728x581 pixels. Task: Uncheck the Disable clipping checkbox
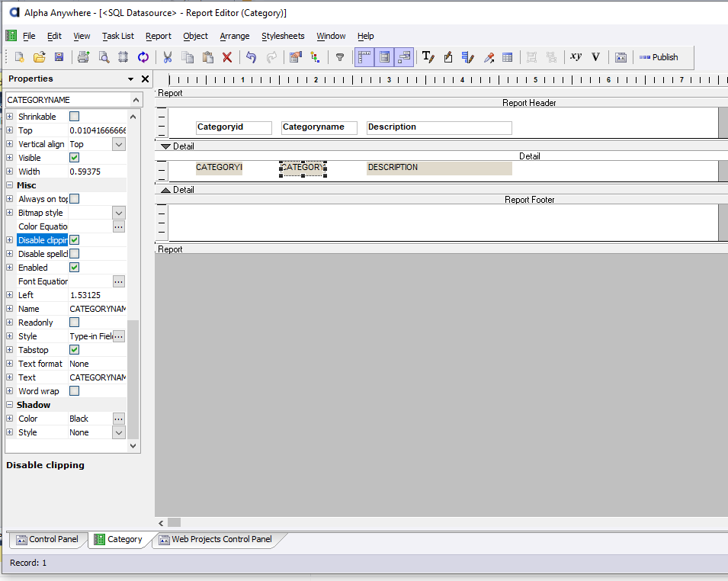(74, 239)
